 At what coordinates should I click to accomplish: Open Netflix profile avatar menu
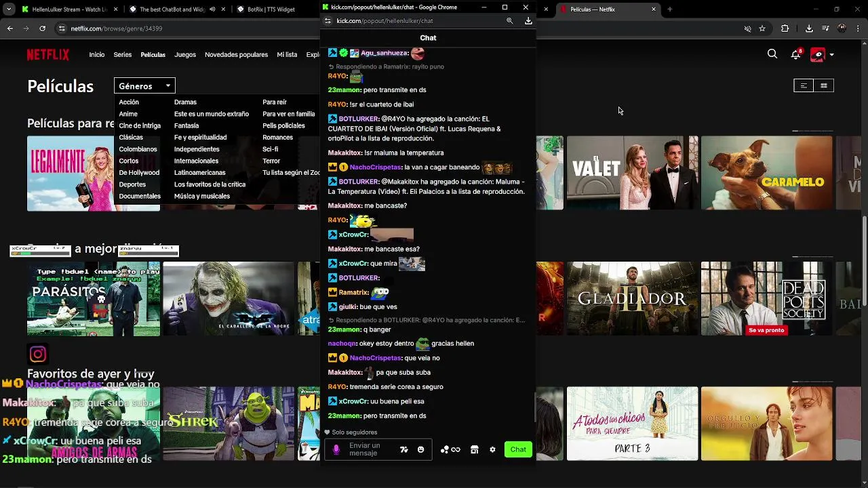[817, 55]
